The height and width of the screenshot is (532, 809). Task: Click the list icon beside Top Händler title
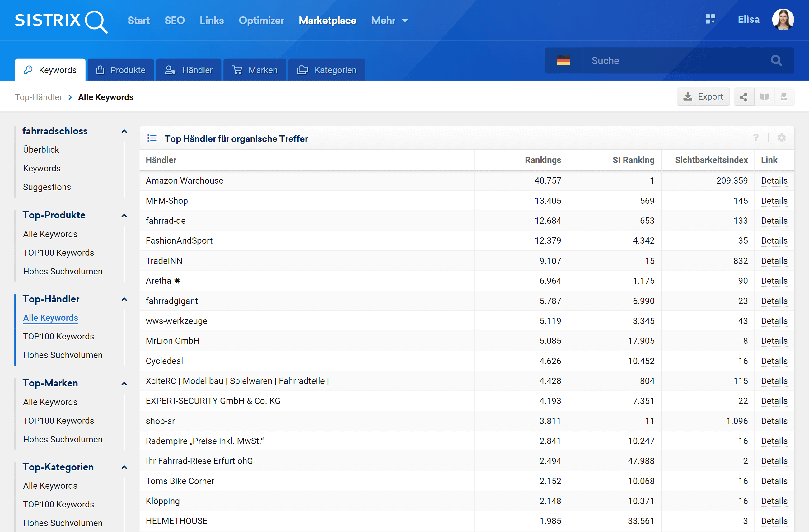tap(152, 138)
